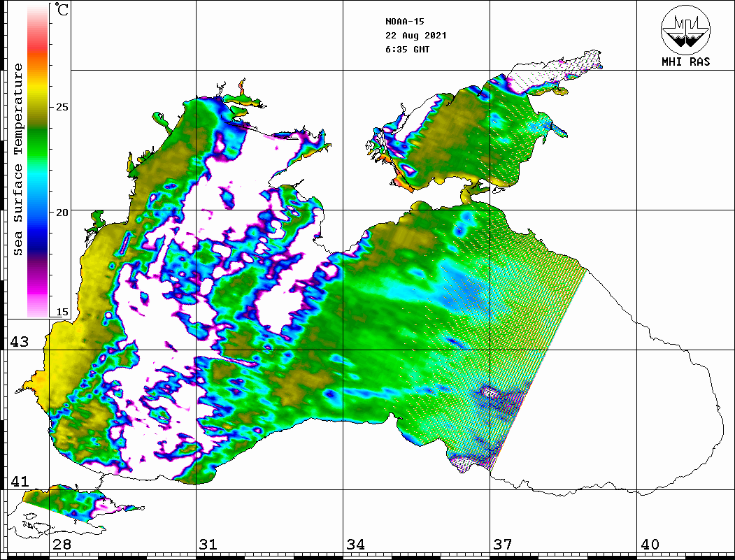Click the latitude 41 axis label
Image resolution: width=735 pixels, height=560 pixels.
tap(19, 482)
